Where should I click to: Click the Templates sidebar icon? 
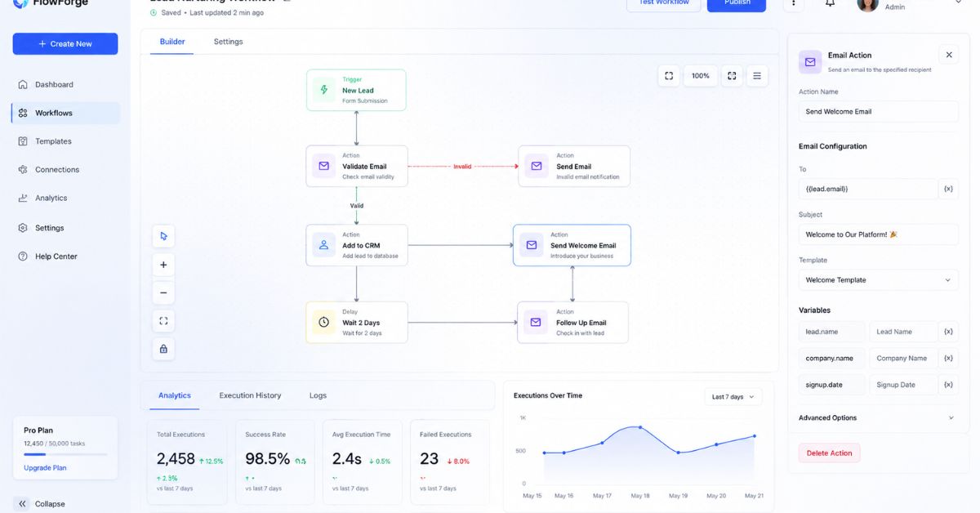[23, 141]
